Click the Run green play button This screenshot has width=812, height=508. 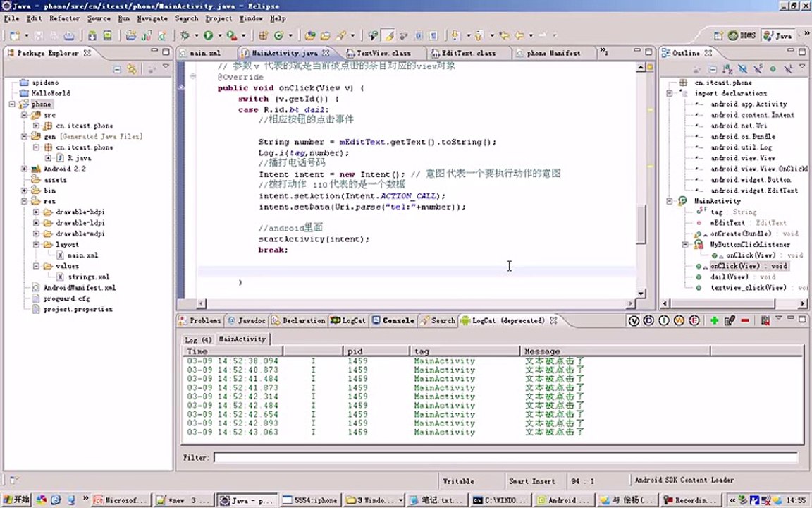[x=208, y=35]
